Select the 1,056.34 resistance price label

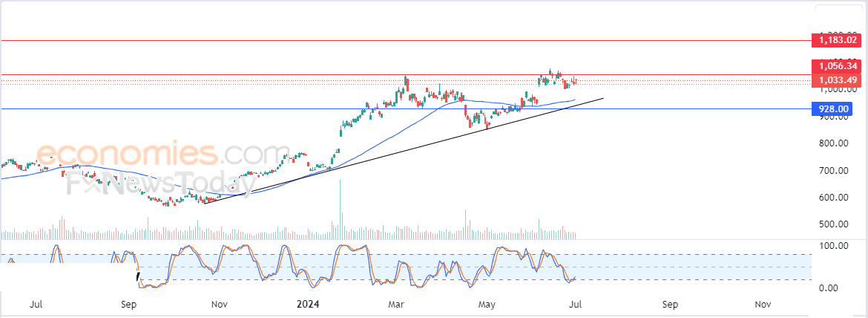click(x=836, y=66)
